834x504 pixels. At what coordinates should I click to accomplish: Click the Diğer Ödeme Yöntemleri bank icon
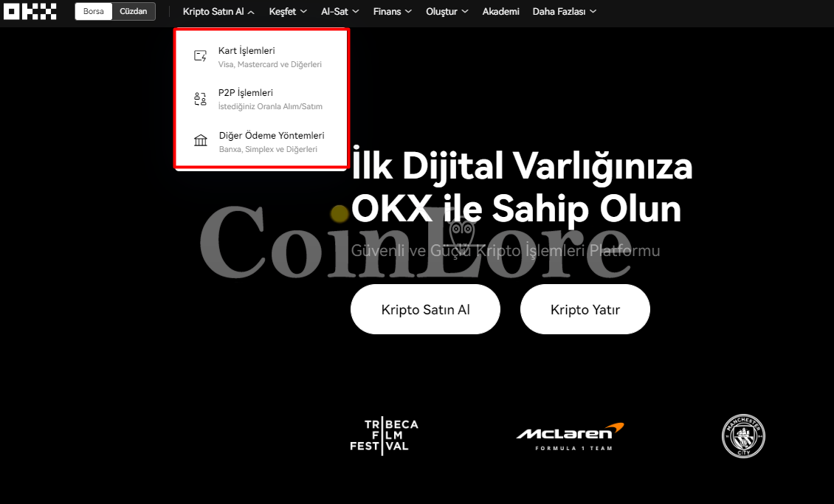[x=201, y=140]
